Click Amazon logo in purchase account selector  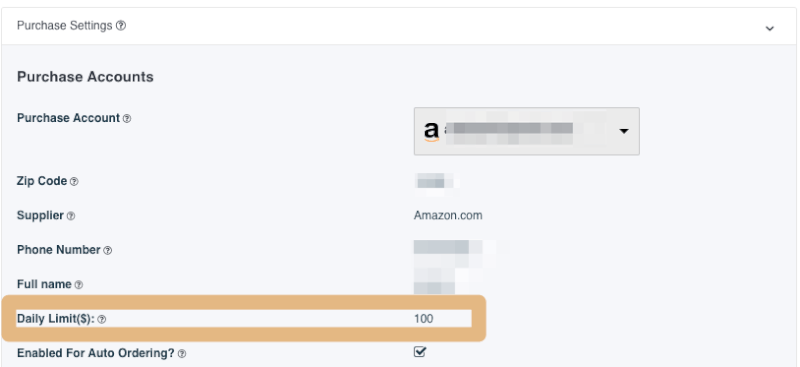point(431,132)
